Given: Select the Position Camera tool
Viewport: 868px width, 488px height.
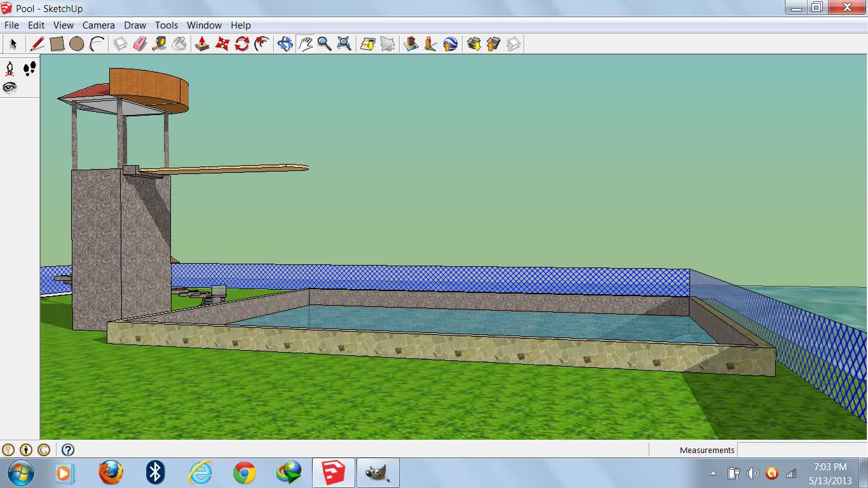Looking at the screenshot, I should [10, 69].
